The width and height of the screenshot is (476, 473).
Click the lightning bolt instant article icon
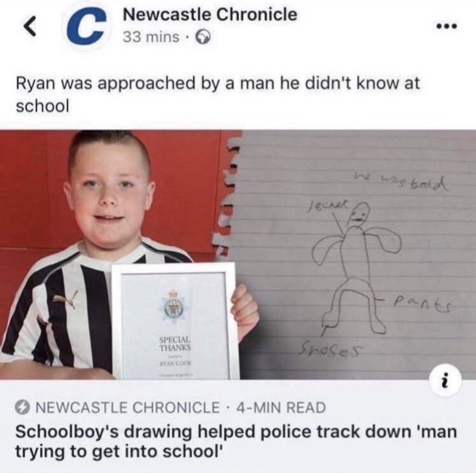coord(23,407)
